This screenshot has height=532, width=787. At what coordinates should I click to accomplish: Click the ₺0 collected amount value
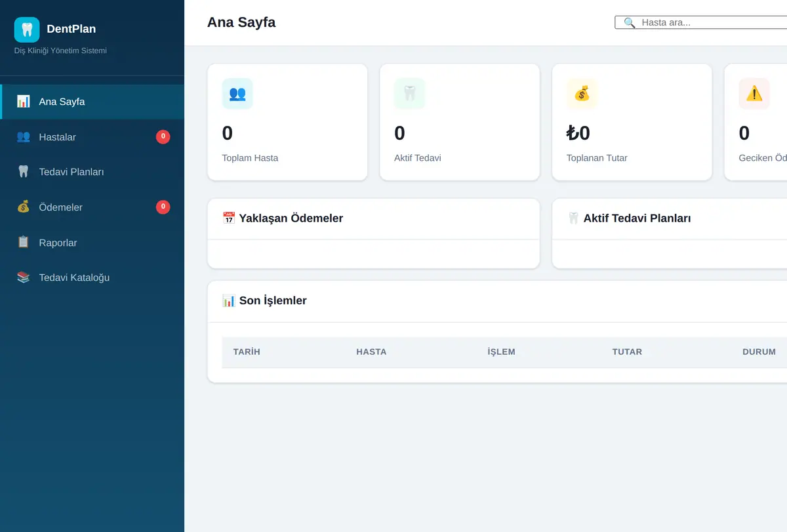(x=578, y=133)
